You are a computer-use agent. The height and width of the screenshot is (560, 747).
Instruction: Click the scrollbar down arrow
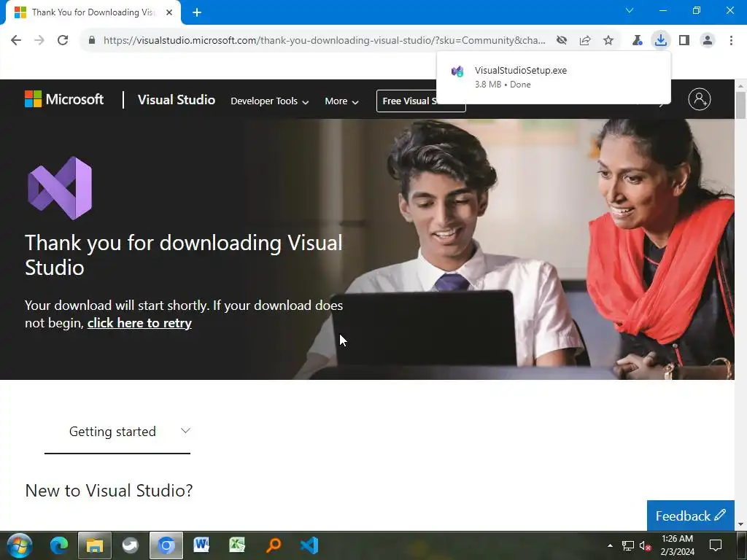(x=741, y=525)
